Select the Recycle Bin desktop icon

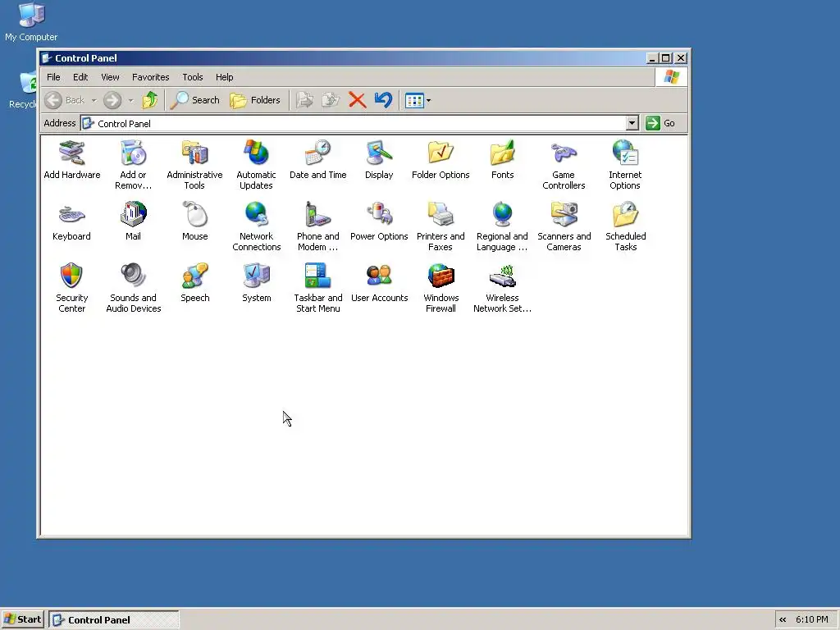click(x=22, y=89)
